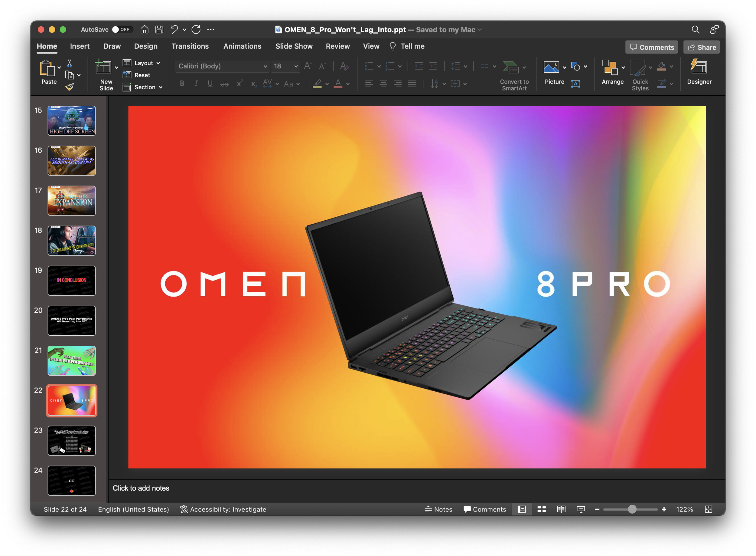Viewport: 756px width, 556px height.
Task: Click the Save icon in title bar
Action: pos(159,30)
